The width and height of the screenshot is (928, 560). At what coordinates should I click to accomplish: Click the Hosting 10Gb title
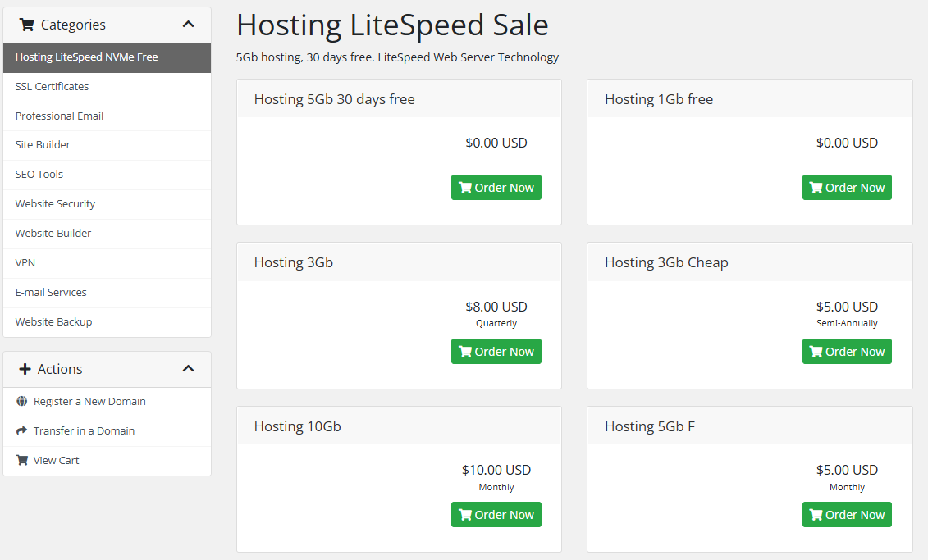pyautogui.click(x=298, y=426)
